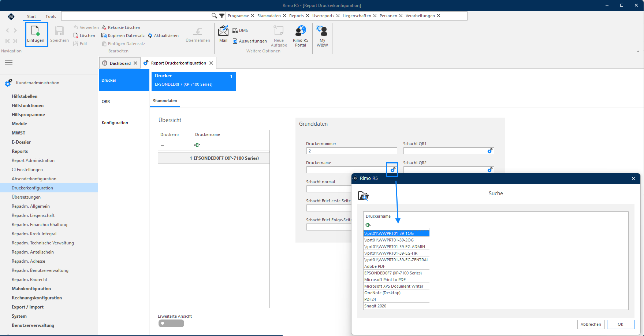644x336 pixels.
Task: Click the folder search icon in Suche dialog
Action: [x=363, y=196]
